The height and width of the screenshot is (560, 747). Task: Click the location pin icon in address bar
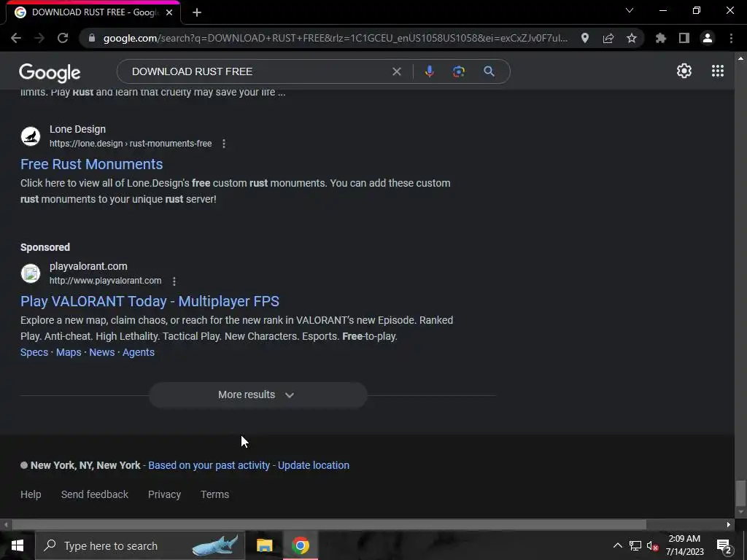[x=585, y=38]
